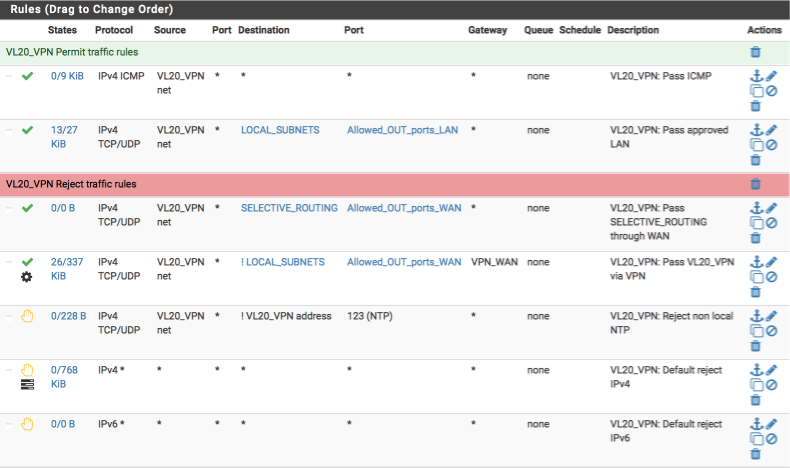
Task: Copy the SELECTIVE_ROUTING through WAN rule
Action: [x=756, y=223]
